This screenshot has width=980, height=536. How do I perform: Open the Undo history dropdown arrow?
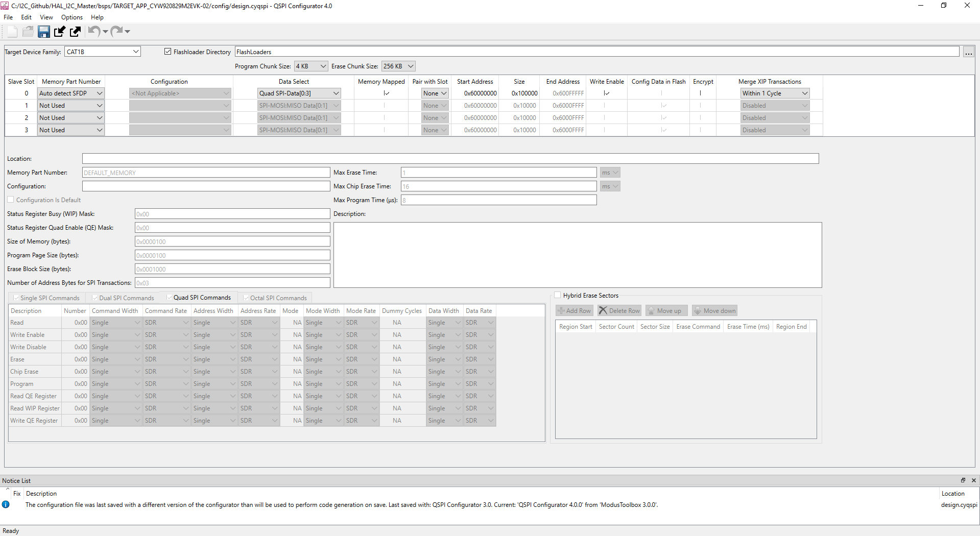105,32
